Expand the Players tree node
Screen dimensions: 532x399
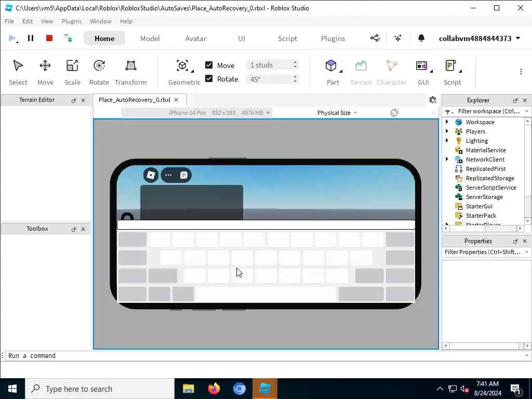pyautogui.click(x=447, y=131)
